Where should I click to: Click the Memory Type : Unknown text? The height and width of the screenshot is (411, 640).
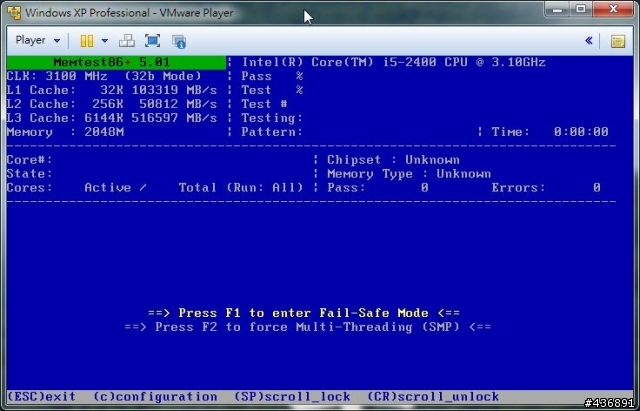click(409, 174)
